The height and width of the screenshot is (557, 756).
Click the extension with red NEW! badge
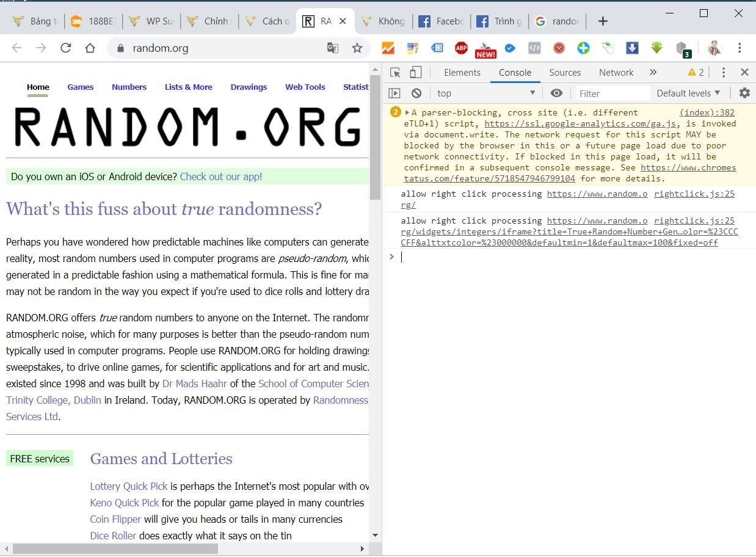coord(485,49)
